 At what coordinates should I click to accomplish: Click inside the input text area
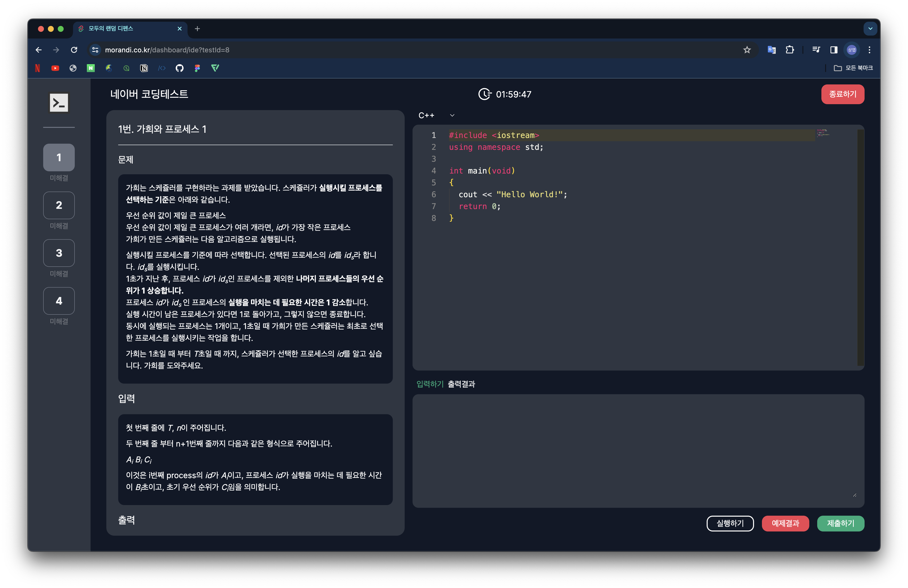(638, 450)
